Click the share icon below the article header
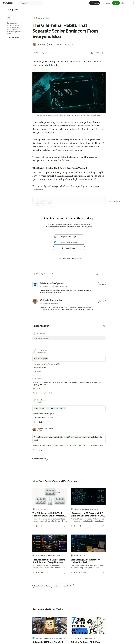138x644 pixels. (103, 53)
